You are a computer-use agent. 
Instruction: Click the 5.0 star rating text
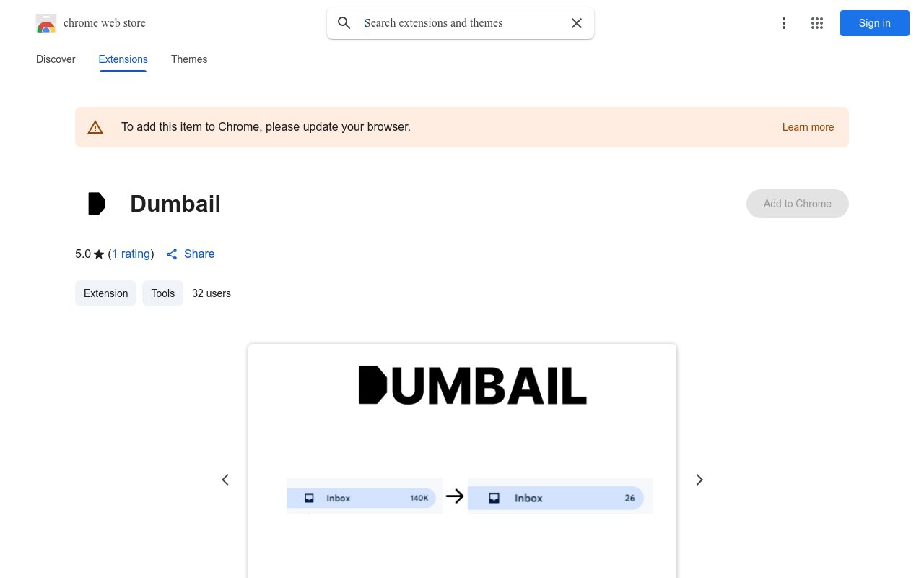(90, 254)
